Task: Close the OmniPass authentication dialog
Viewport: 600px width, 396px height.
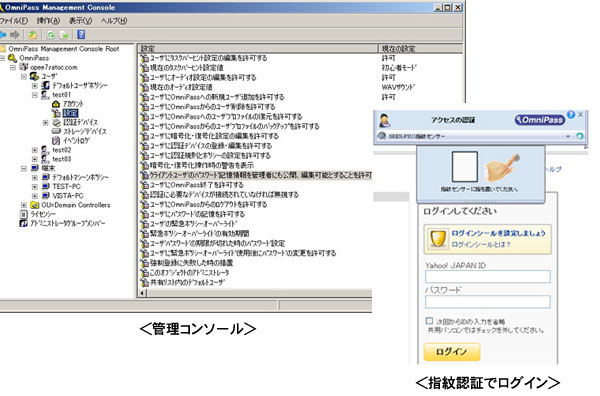Action: tap(581, 114)
